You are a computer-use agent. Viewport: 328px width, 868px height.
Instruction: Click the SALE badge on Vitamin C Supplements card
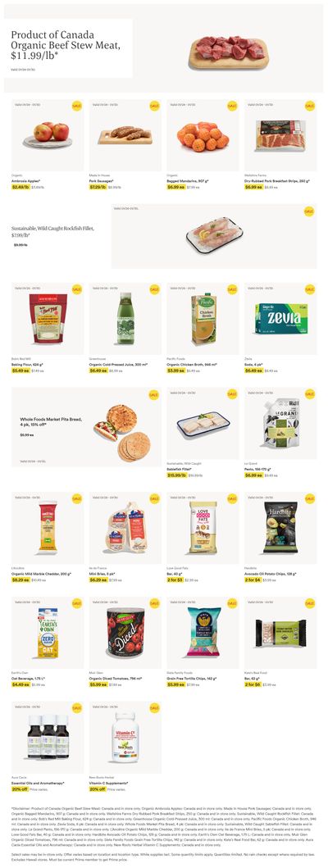pyautogui.click(x=154, y=708)
